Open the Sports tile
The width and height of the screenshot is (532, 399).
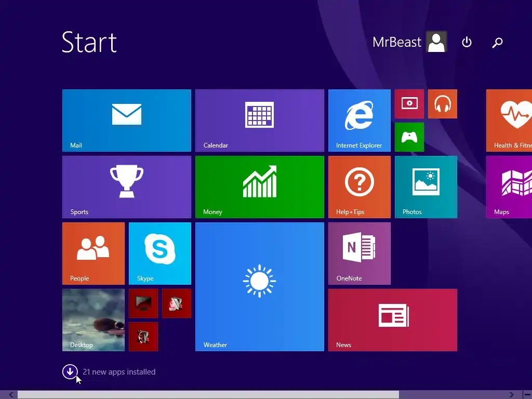click(x=127, y=187)
